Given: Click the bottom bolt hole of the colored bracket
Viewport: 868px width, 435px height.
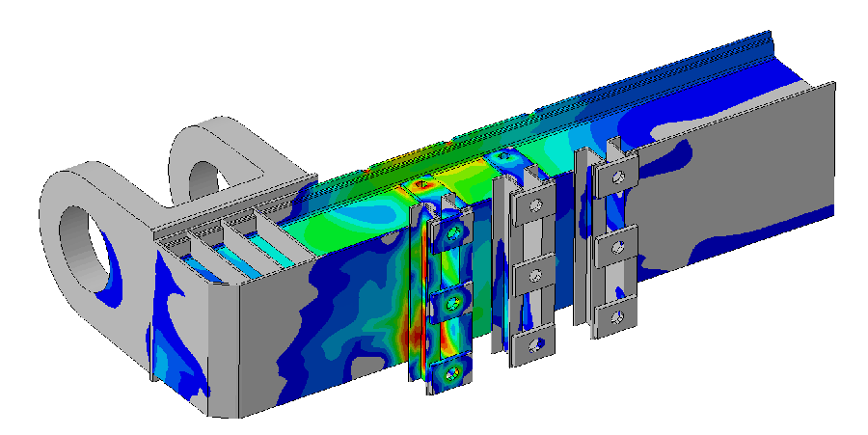Looking at the screenshot, I should point(450,372).
